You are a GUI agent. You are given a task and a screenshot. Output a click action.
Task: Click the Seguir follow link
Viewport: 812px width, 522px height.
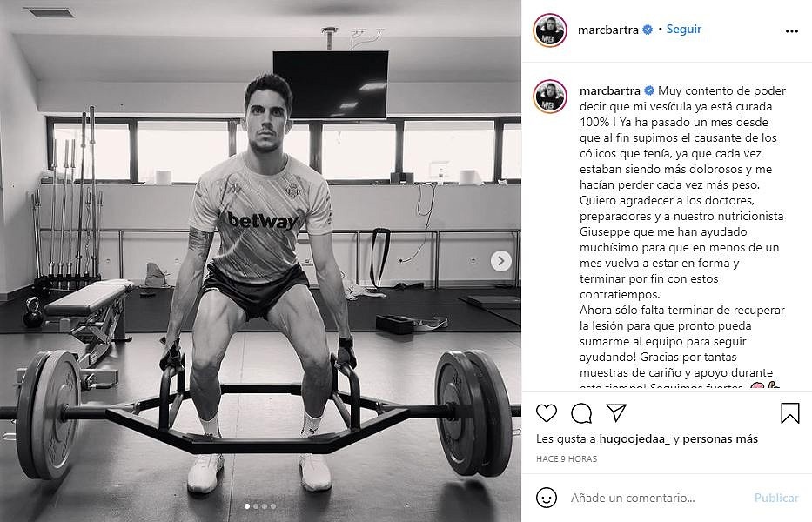[x=683, y=29]
